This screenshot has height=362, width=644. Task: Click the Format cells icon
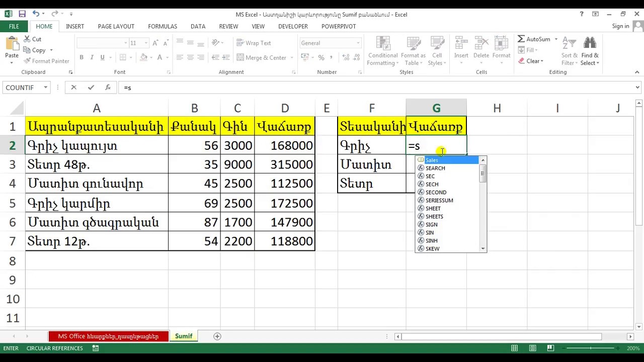coord(501,44)
